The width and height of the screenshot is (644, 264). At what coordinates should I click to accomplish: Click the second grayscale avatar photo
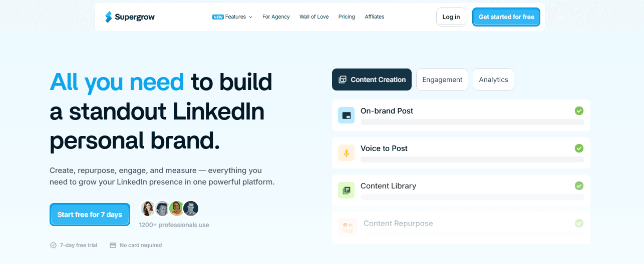pyautogui.click(x=162, y=208)
